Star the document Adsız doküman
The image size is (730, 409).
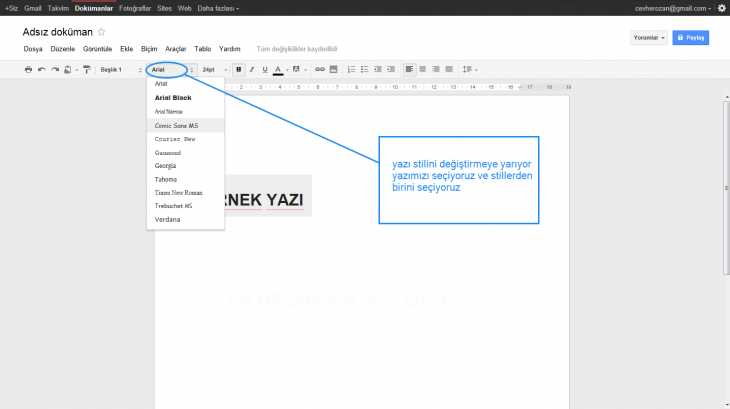(101, 32)
